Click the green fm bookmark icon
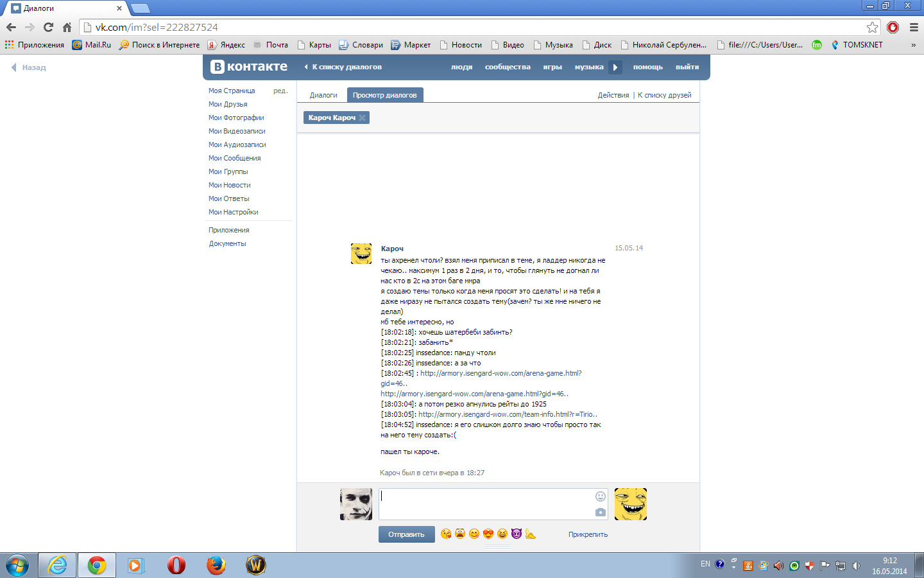The image size is (924, 578). click(817, 45)
